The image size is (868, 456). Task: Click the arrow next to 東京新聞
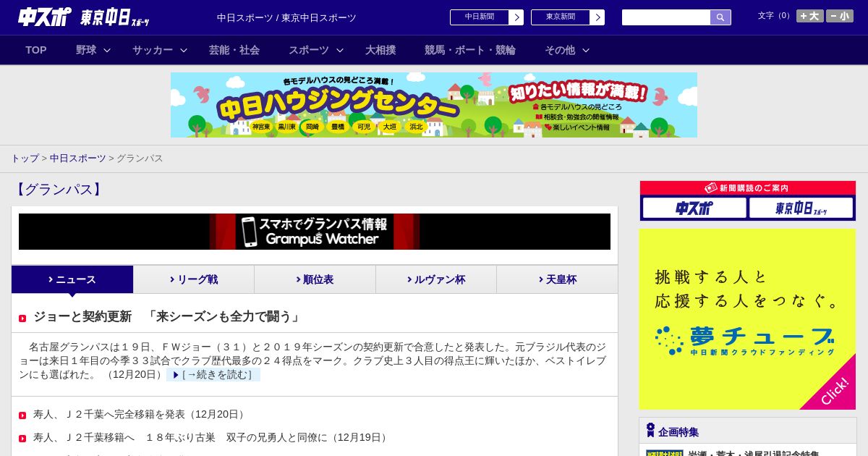597,17
